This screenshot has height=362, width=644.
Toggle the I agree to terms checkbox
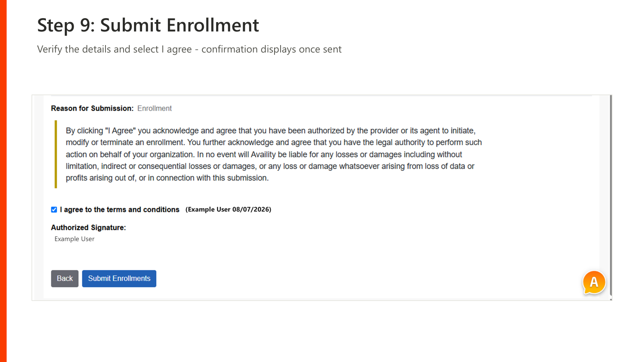click(54, 210)
